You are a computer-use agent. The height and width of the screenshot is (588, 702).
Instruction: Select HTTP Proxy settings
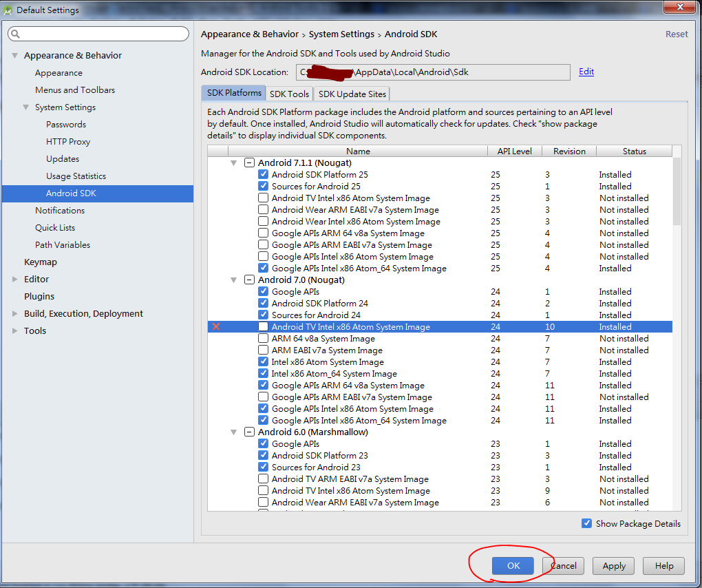pos(68,142)
